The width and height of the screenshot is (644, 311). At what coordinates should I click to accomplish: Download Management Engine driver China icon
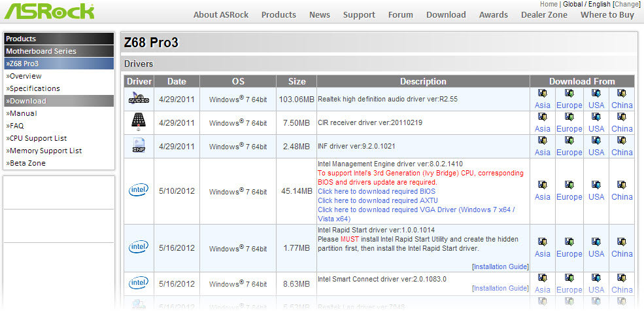point(622,185)
